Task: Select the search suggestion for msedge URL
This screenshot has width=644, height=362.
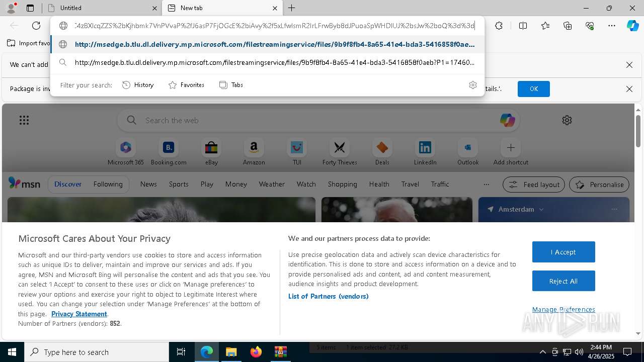Action: pyautogui.click(x=267, y=62)
